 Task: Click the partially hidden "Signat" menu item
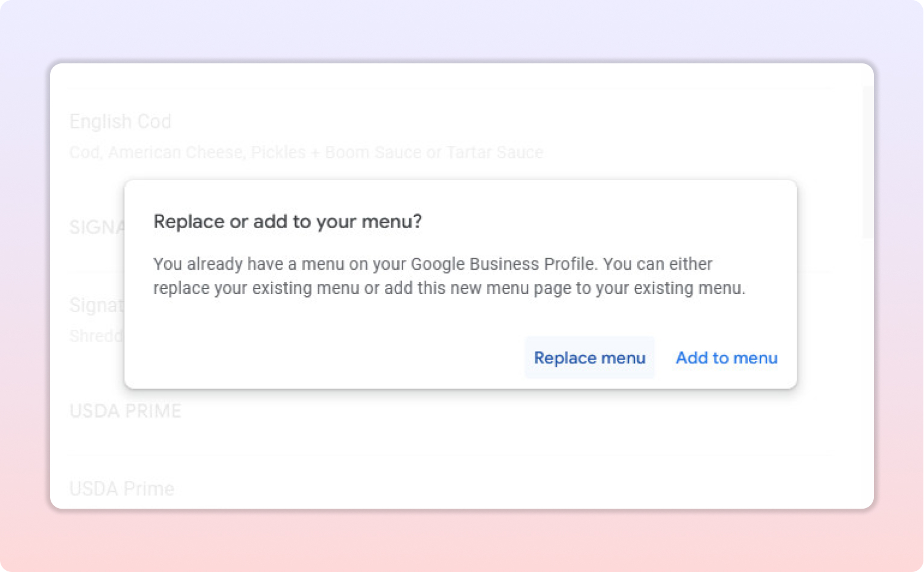pyautogui.click(x=97, y=305)
